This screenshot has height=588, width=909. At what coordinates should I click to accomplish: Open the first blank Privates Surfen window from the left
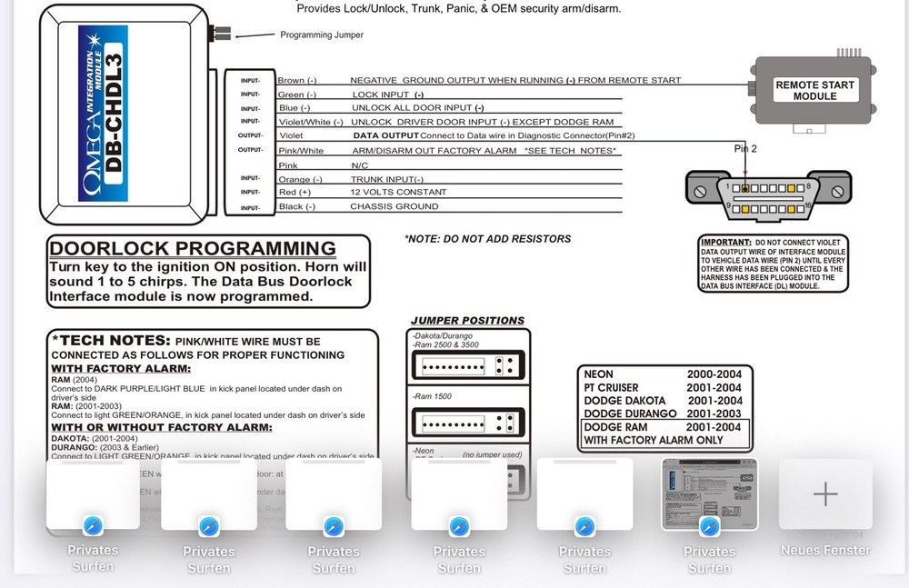click(93, 493)
